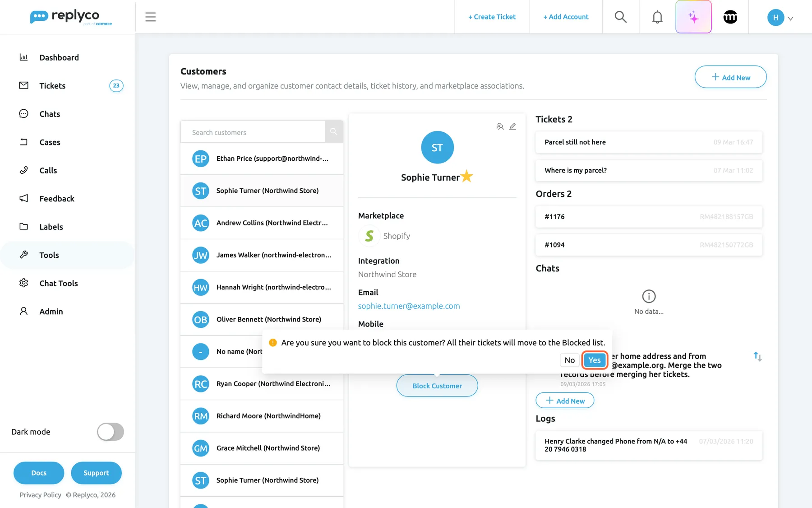812x508 pixels.
Task: Open Chats in the sidebar
Action: click(68, 114)
